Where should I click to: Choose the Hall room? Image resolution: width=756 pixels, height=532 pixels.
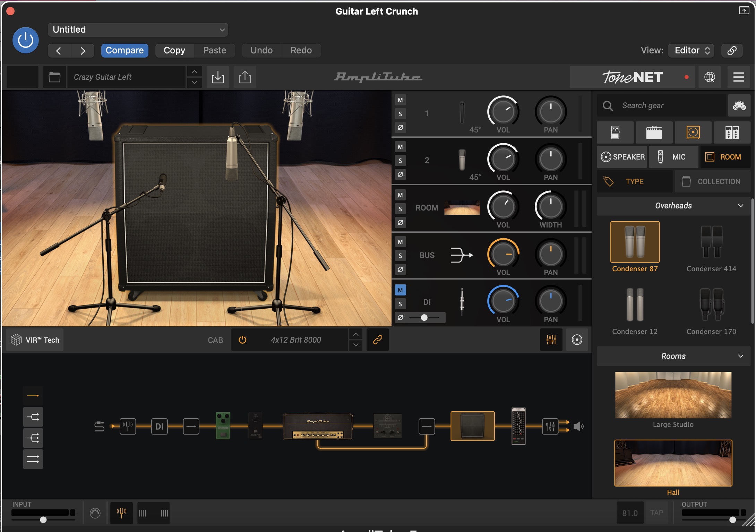(x=673, y=463)
